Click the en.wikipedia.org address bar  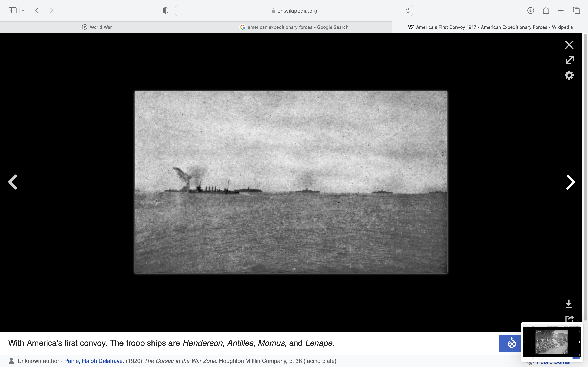pos(294,11)
